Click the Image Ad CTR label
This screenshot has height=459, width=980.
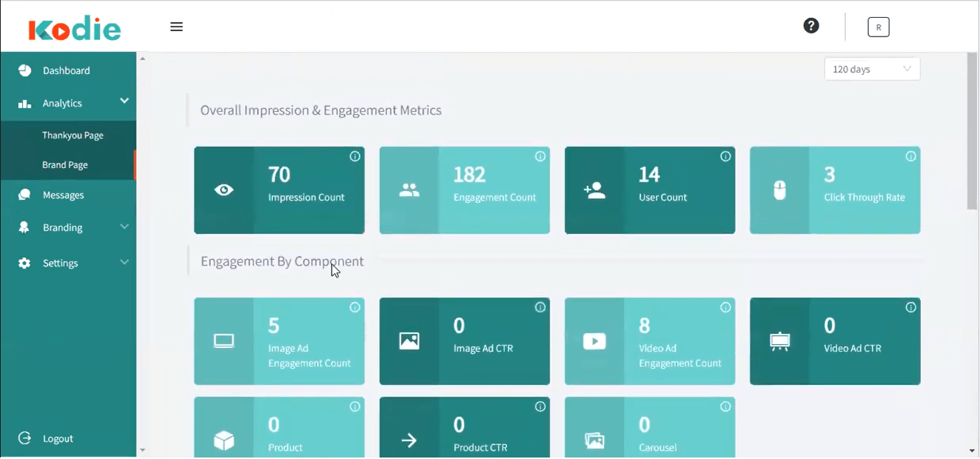(x=483, y=348)
